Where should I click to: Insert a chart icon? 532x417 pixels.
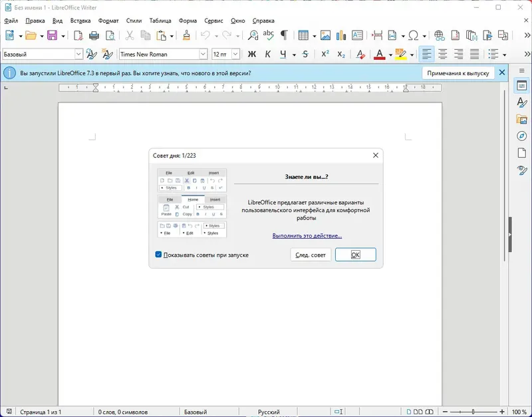[x=341, y=35]
